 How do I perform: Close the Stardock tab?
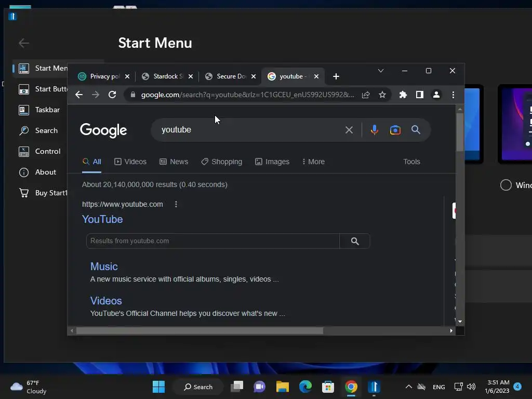click(x=191, y=76)
